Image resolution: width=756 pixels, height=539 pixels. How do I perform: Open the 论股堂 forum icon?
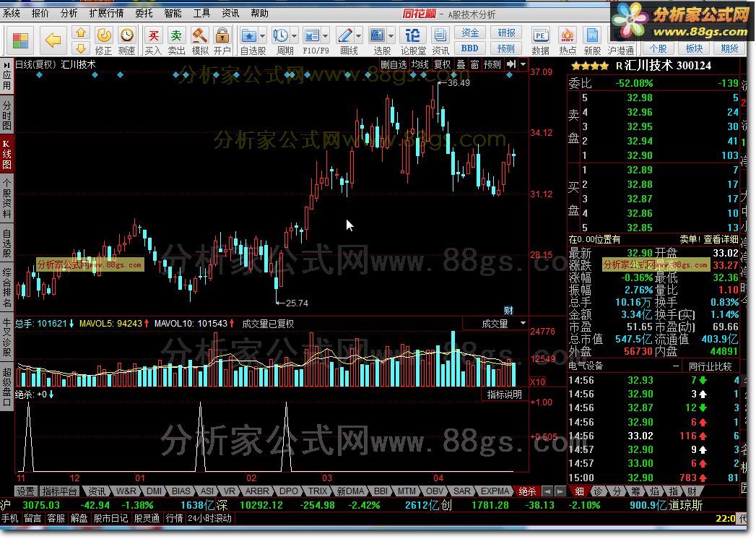pos(413,41)
